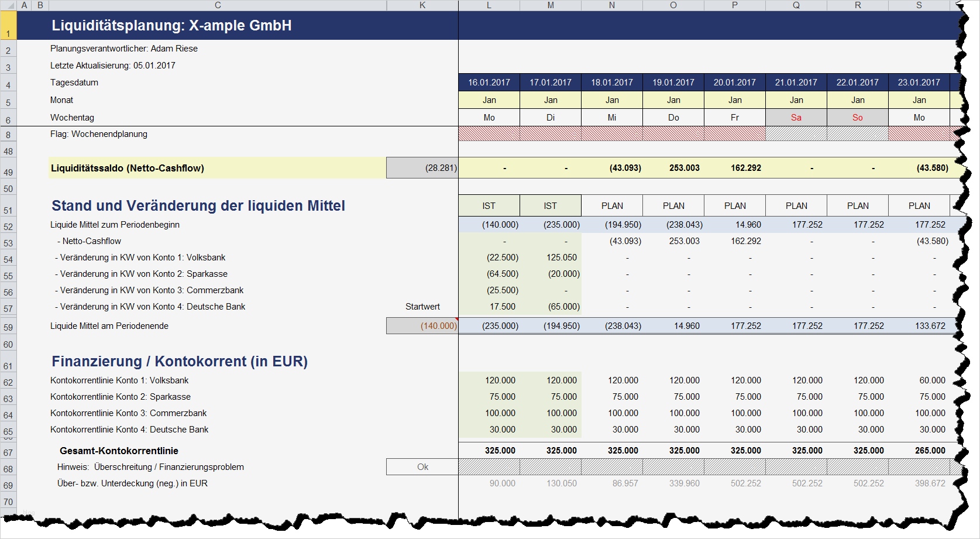Select column C header
Viewport: 980px width, 539px height.
[218, 5]
